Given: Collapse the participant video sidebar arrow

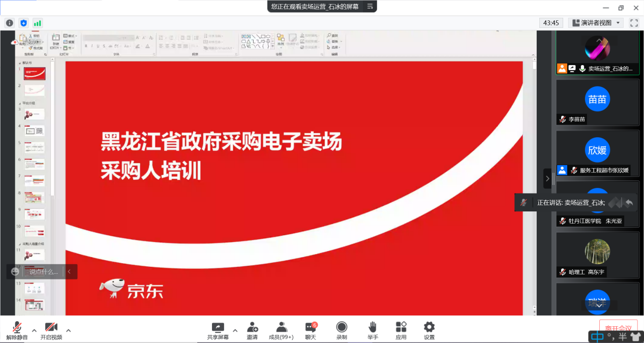Looking at the screenshot, I should point(547,178).
